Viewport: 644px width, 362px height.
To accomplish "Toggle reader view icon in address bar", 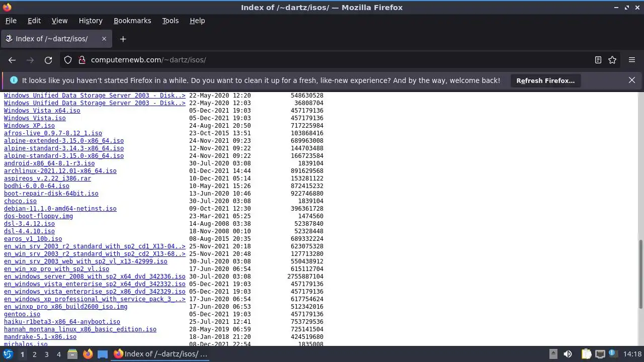I will pyautogui.click(x=598, y=60).
